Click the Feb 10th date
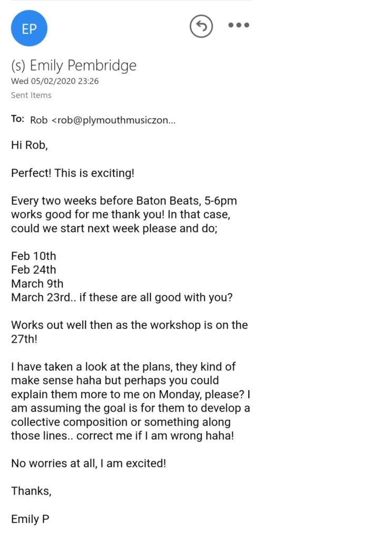392x540 pixels. pyautogui.click(x=33, y=256)
